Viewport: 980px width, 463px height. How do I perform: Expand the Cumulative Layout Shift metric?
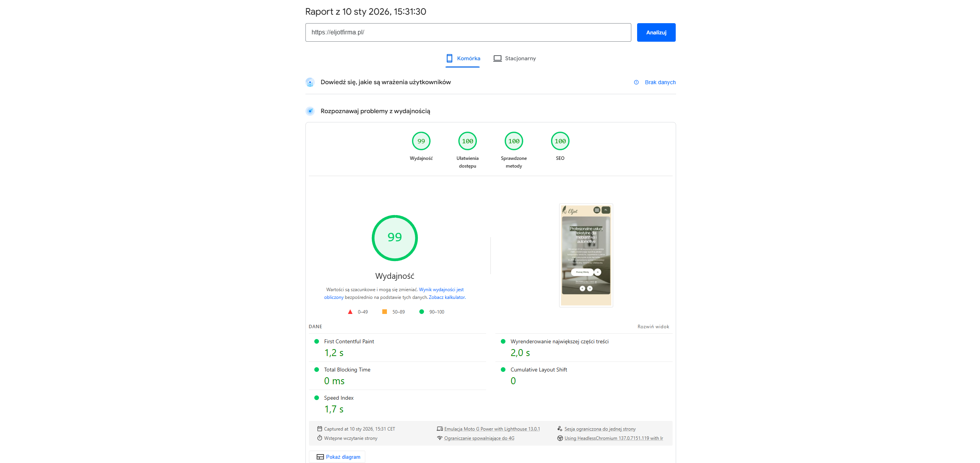tap(538, 370)
